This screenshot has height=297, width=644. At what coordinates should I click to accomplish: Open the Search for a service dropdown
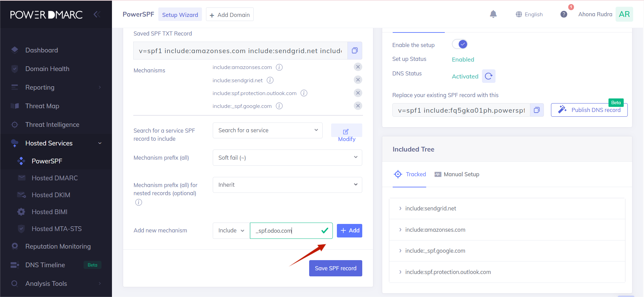267,130
